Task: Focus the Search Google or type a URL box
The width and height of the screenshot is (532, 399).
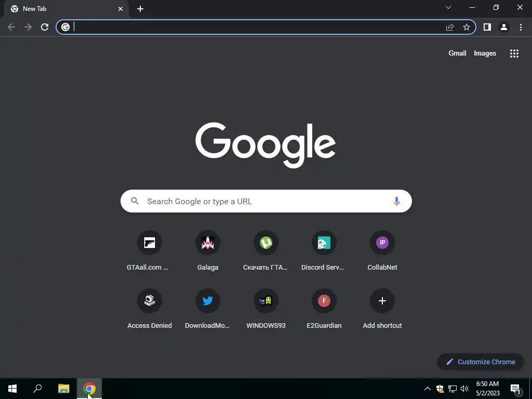Action: (x=266, y=201)
